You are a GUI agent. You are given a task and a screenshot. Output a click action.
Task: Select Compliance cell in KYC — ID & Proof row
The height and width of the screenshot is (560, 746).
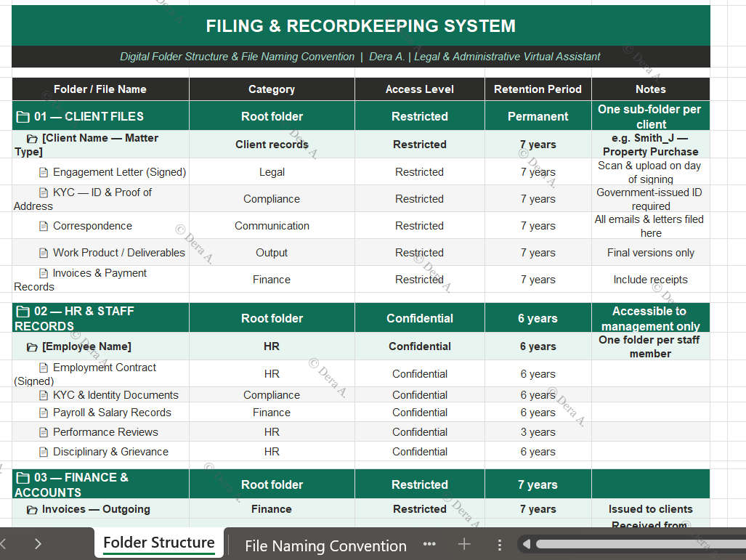click(272, 199)
